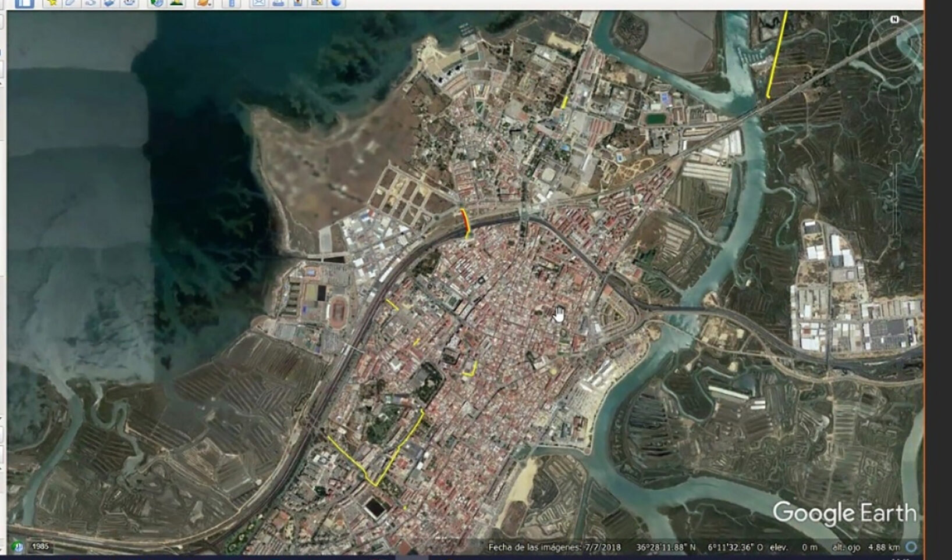Viewport: 952px width, 560px height.
Task: Select the Add Polygon tool
Action: point(71,3)
